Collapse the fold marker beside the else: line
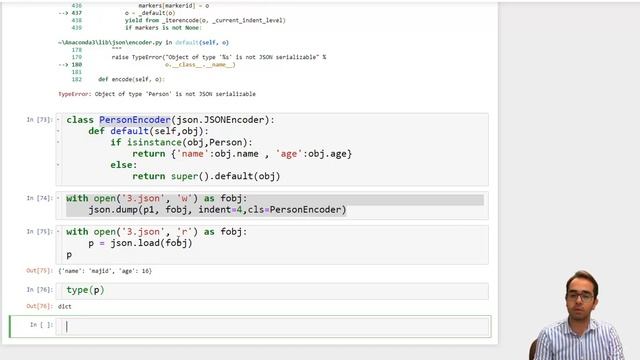 point(58,165)
